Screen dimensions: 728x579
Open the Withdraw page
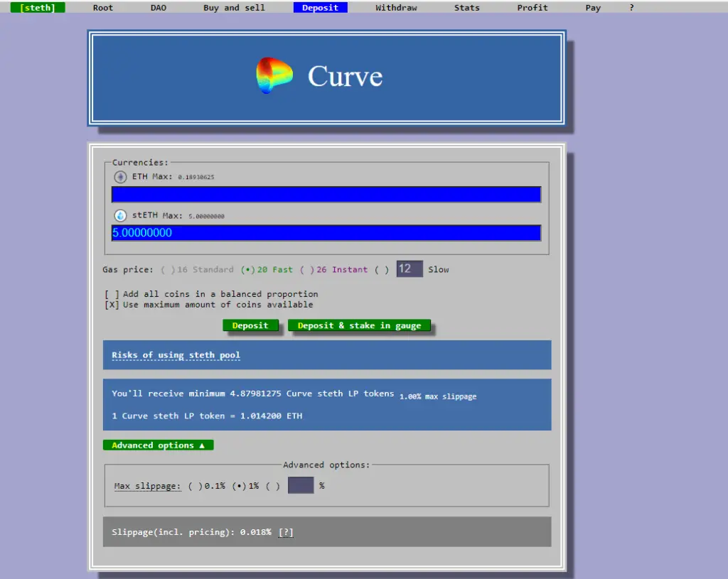[396, 7]
